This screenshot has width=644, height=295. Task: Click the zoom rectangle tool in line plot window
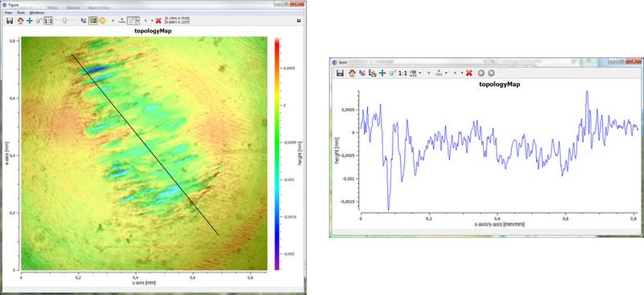393,73
